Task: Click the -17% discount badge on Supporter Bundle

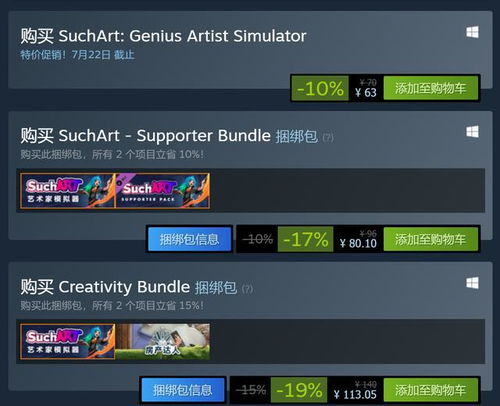Action: click(x=305, y=239)
